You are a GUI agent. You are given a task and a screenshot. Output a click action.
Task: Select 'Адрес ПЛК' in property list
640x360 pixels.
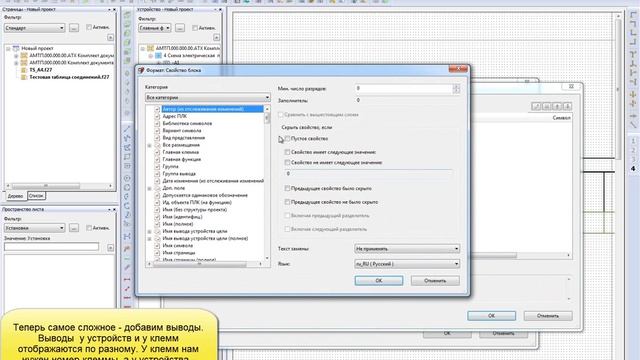tap(175, 116)
